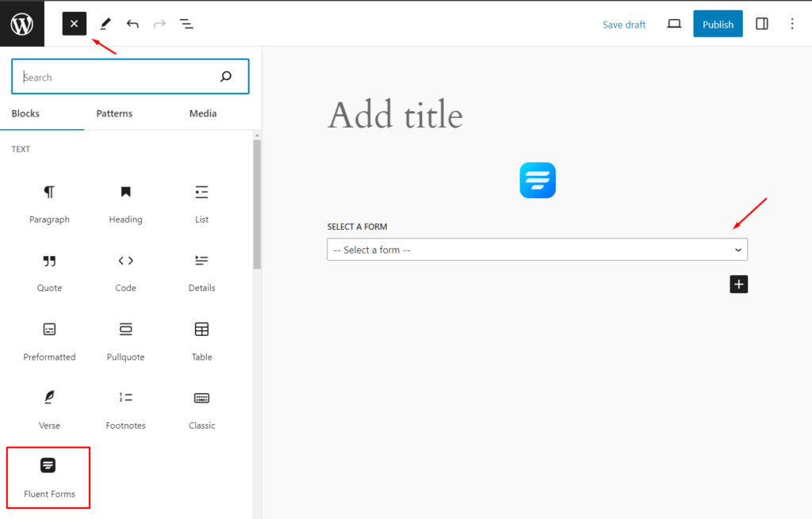The width and height of the screenshot is (812, 519).
Task: Undo the last change
Action: tap(132, 24)
